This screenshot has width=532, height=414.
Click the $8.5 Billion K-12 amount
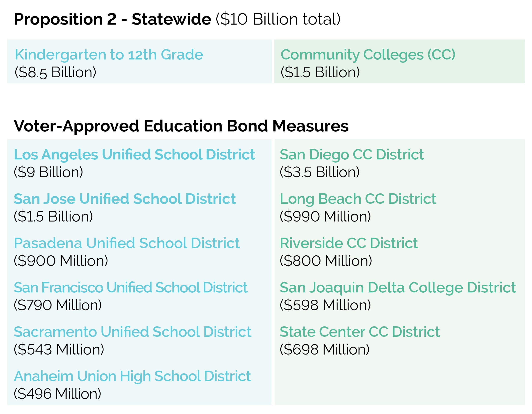(55, 72)
